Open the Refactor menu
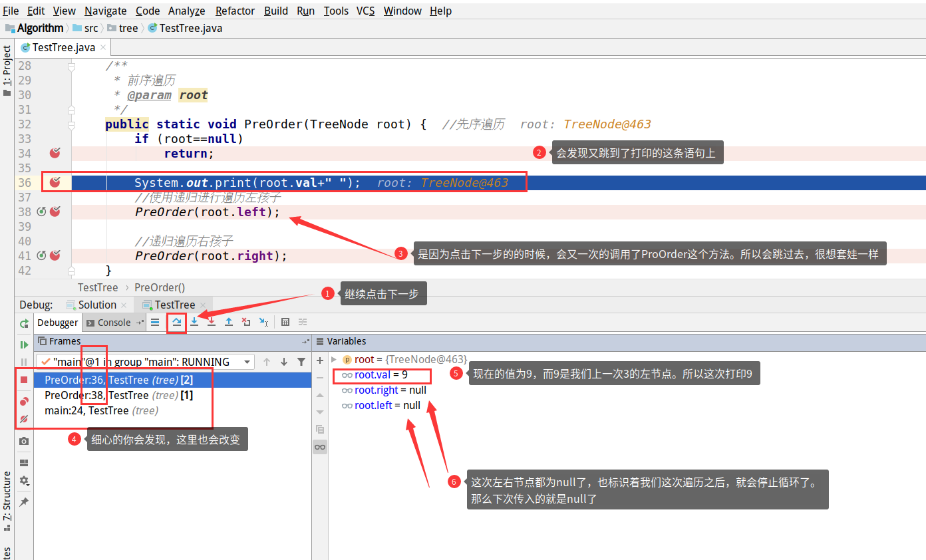The width and height of the screenshot is (926, 560). tap(235, 11)
